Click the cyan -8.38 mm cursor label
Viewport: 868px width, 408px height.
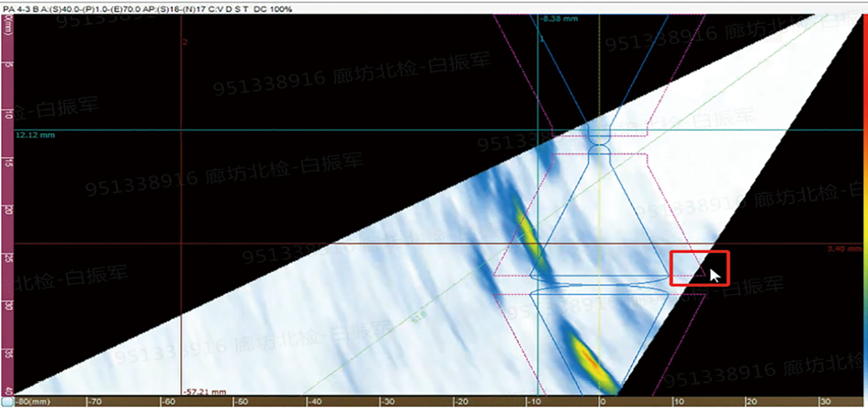[x=558, y=17]
